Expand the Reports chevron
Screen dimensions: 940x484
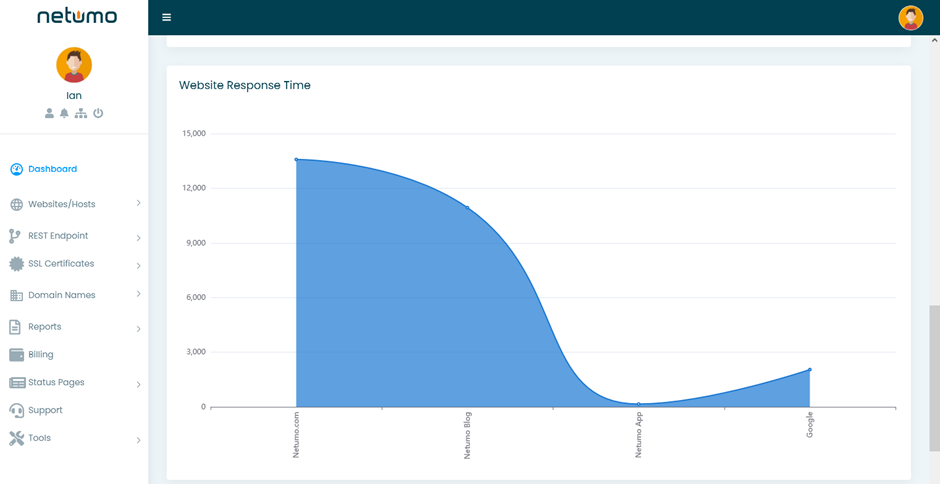point(138,329)
